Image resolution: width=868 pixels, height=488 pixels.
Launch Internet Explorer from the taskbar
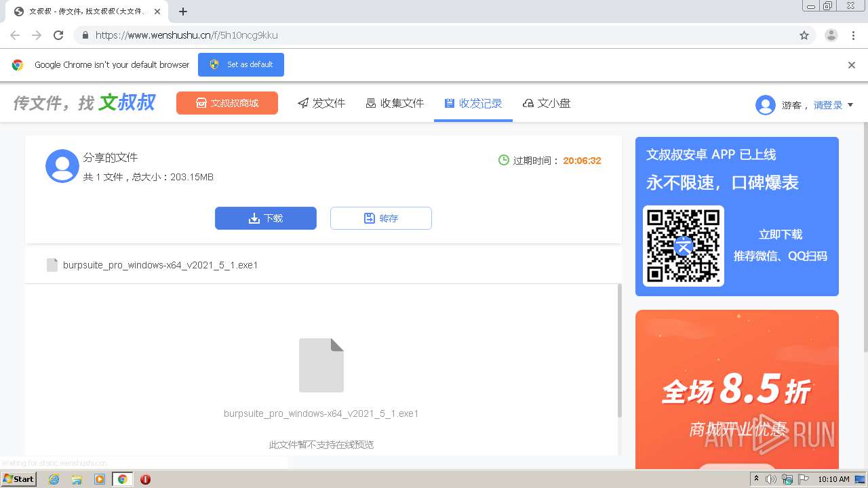pyautogui.click(x=54, y=479)
